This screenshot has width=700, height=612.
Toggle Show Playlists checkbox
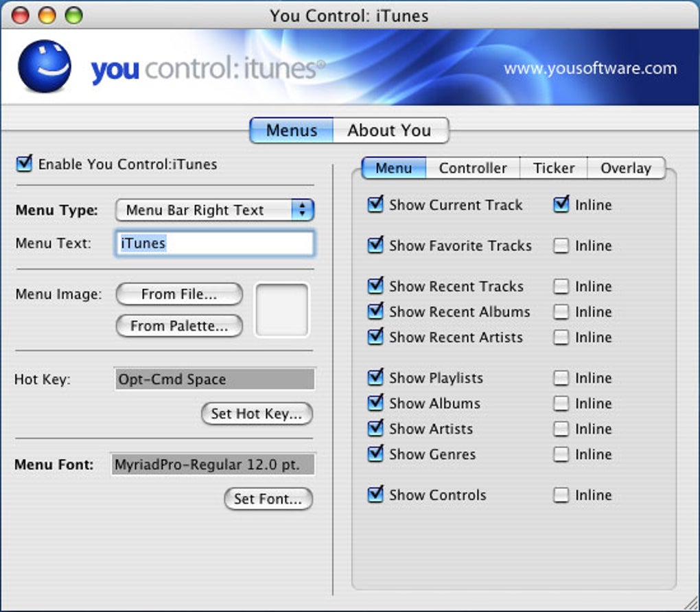point(375,377)
